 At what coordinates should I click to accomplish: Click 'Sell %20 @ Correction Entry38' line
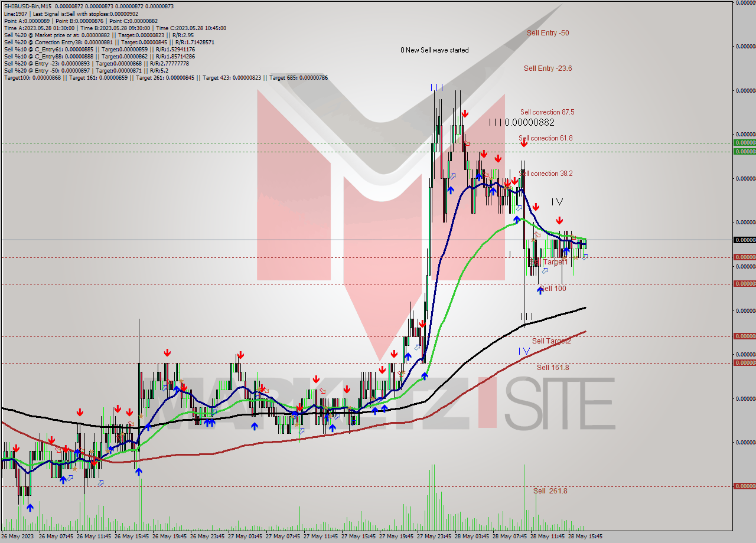click(108, 42)
